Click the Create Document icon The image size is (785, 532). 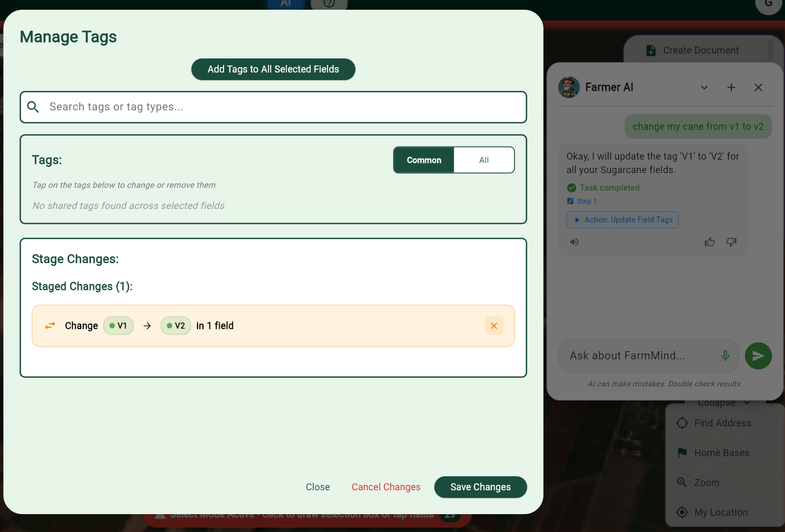pyautogui.click(x=650, y=50)
